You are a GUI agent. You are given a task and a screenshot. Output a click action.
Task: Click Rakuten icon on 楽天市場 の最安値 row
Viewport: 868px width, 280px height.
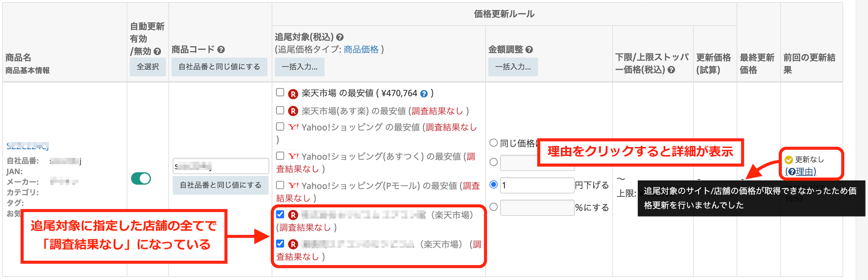tap(293, 93)
